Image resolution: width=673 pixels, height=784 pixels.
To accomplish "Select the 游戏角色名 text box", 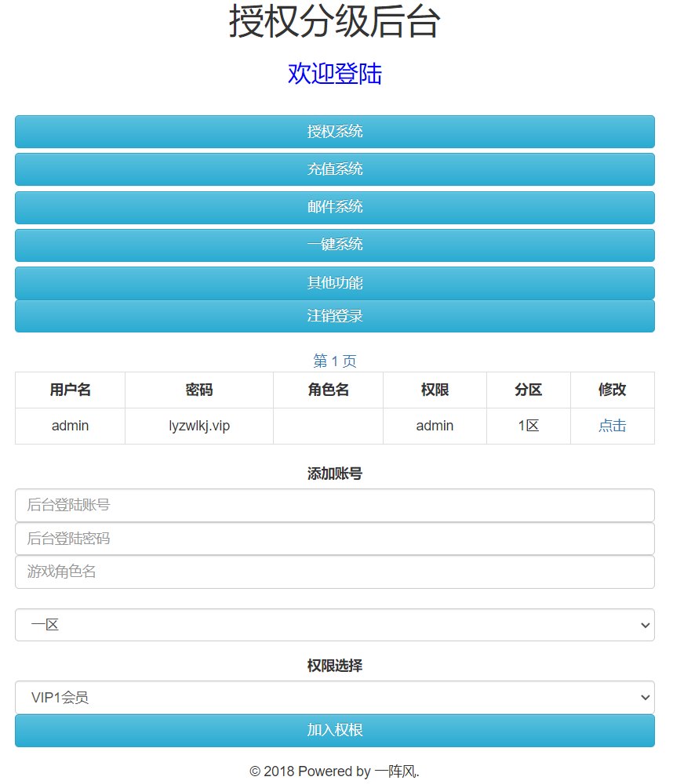I will click(x=335, y=572).
